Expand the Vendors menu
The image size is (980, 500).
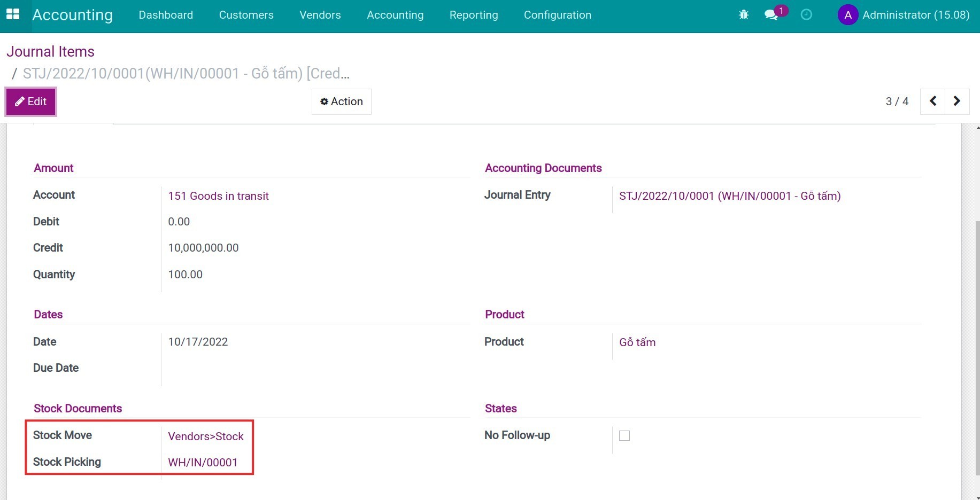pos(320,15)
